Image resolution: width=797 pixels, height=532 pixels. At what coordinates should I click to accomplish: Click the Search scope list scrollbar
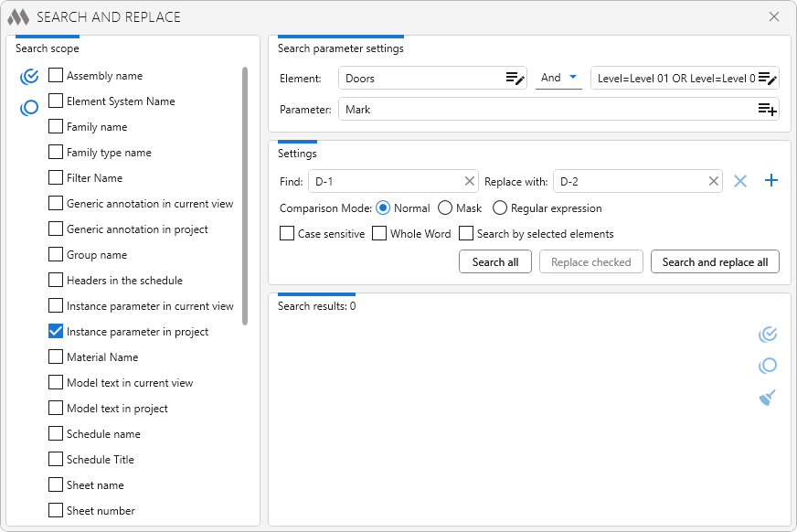pyautogui.click(x=245, y=195)
